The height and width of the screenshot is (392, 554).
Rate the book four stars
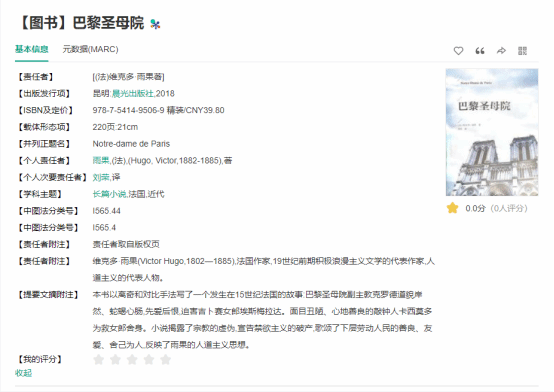coord(149,359)
